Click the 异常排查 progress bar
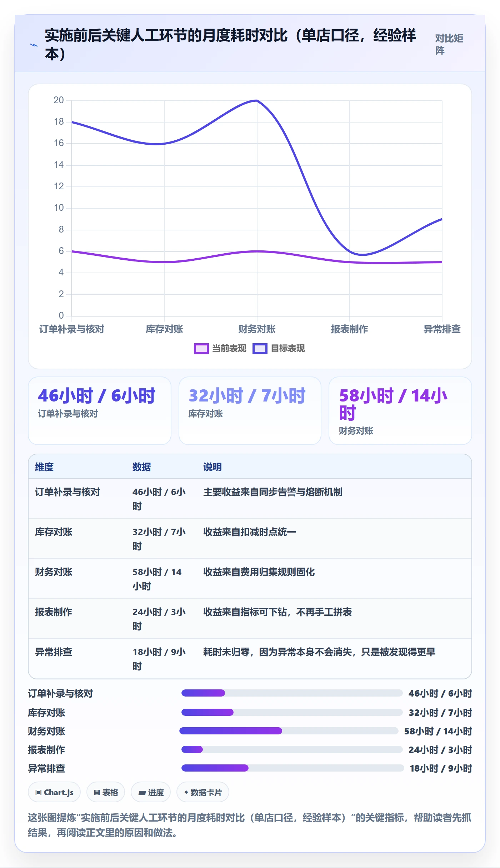This screenshot has width=500, height=868. 292,768
